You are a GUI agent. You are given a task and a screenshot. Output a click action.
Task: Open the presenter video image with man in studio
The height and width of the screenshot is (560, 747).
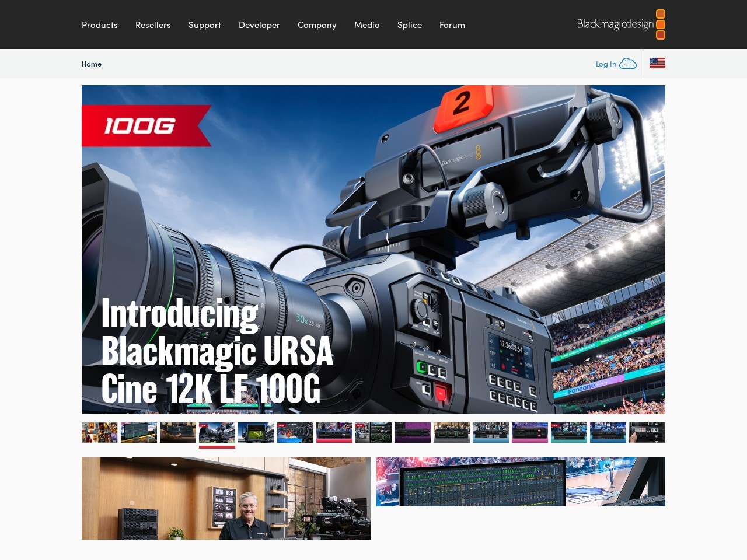tap(226, 498)
